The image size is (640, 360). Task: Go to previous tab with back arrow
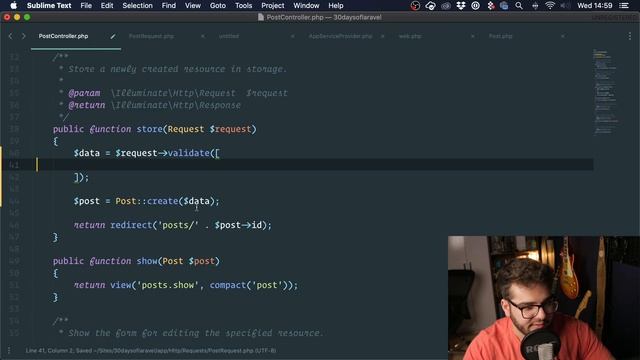[x=11, y=36]
